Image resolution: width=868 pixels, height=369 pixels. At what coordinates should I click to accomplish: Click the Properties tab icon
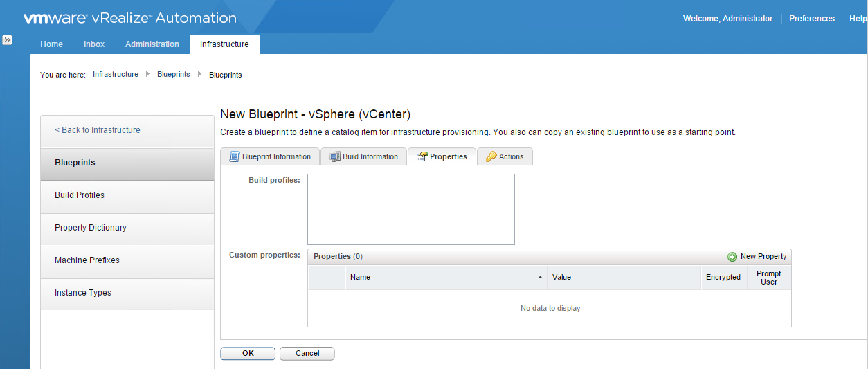[x=422, y=156]
